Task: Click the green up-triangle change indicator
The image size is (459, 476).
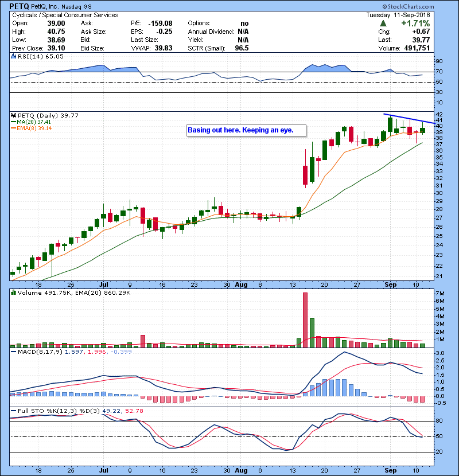Action: click(x=383, y=24)
